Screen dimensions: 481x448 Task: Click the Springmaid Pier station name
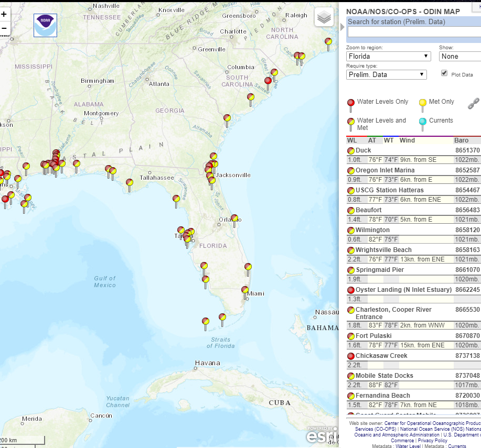(x=380, y=270)
